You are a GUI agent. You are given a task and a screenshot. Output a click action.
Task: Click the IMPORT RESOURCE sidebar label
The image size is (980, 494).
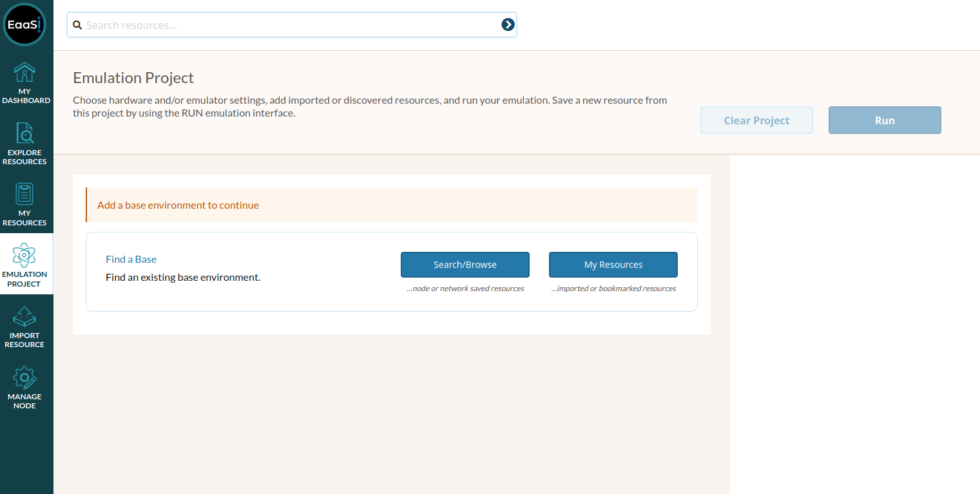[x=24, y=340]
